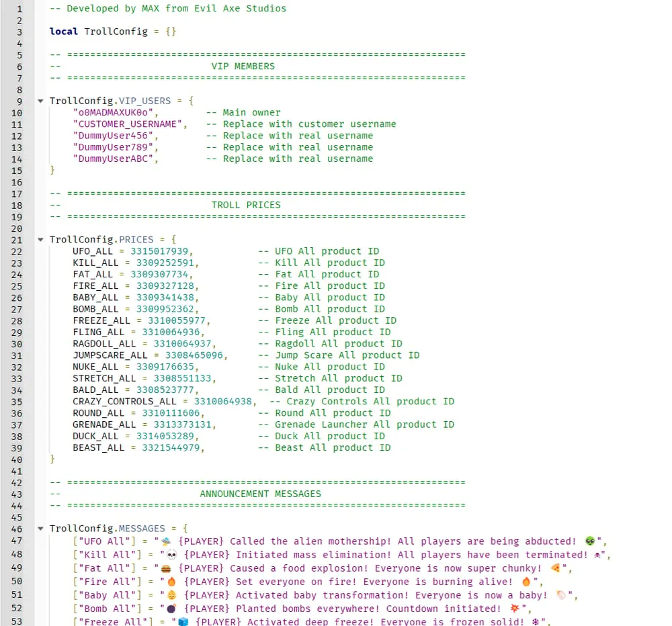Click line number 1 in the gutter
Viewport: 672px width, 626px height.
pos(19,9)
